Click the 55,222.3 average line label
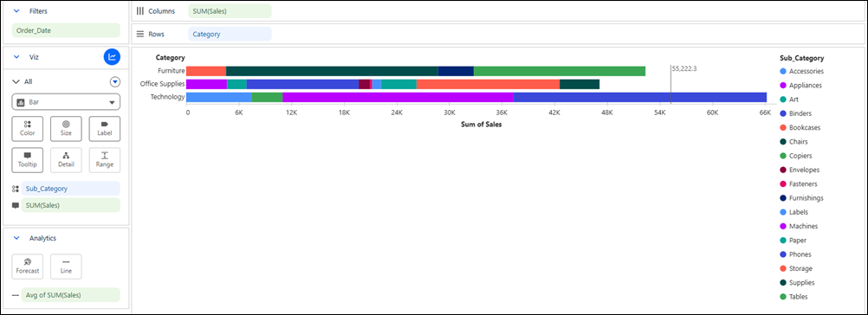Screen dimensions: 868x315 tap(683, 69)
